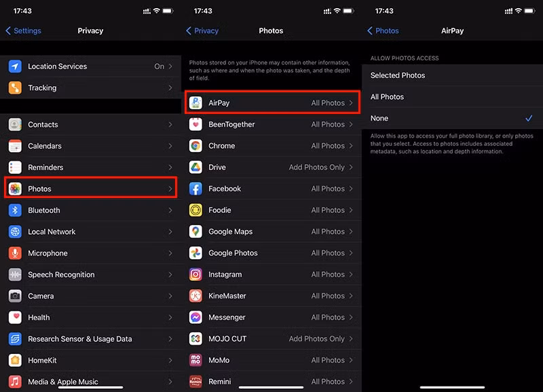Open Chrome photo access settings
This screenshot has width=543, height=392.
tap(271, 146)
